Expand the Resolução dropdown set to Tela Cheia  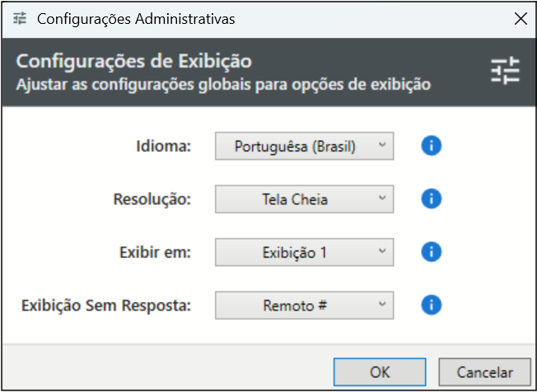pos(304,199)
